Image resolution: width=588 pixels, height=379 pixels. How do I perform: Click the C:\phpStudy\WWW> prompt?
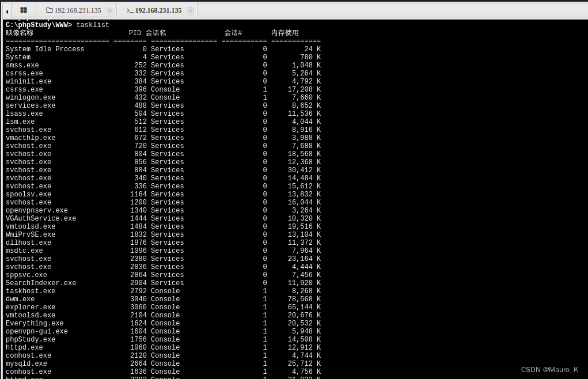pyautogui.click(x=39, y=25)
